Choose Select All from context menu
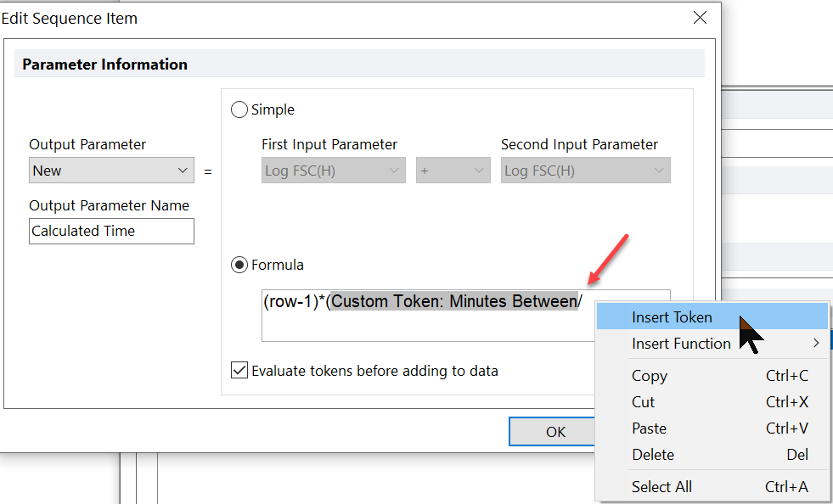 661,487
